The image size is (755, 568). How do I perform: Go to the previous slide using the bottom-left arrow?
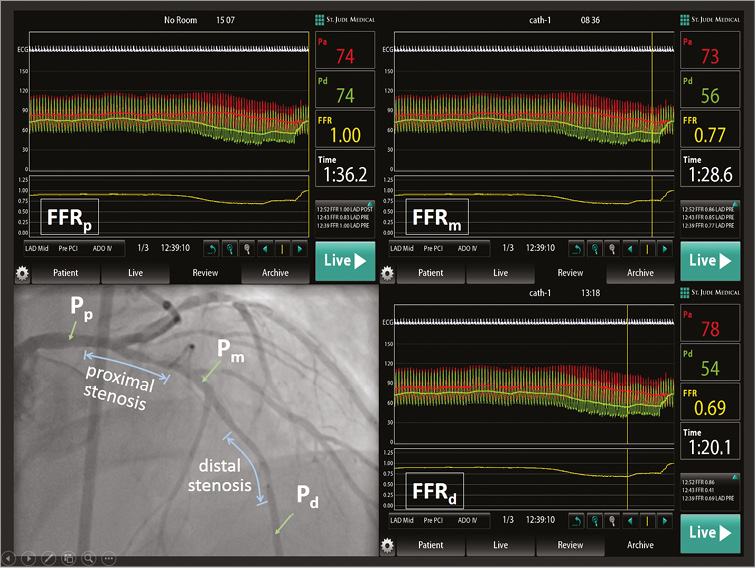8,557
